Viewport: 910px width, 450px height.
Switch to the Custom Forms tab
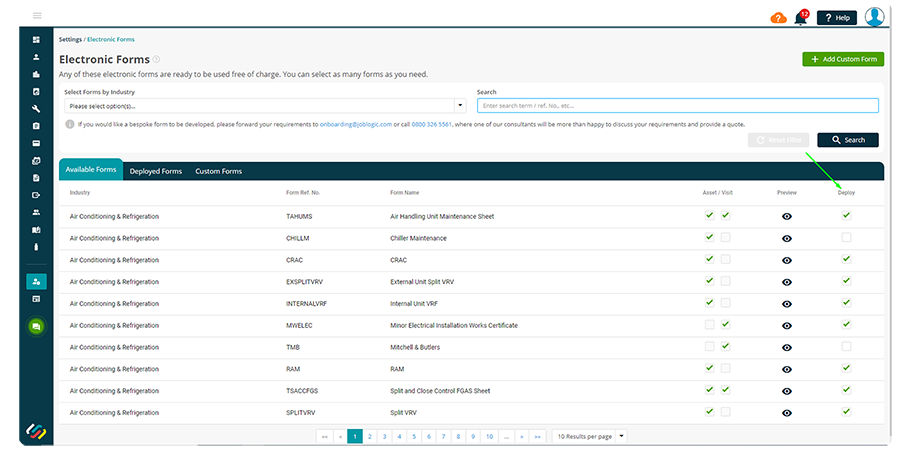pyautogui.click(x=218, y=171)
